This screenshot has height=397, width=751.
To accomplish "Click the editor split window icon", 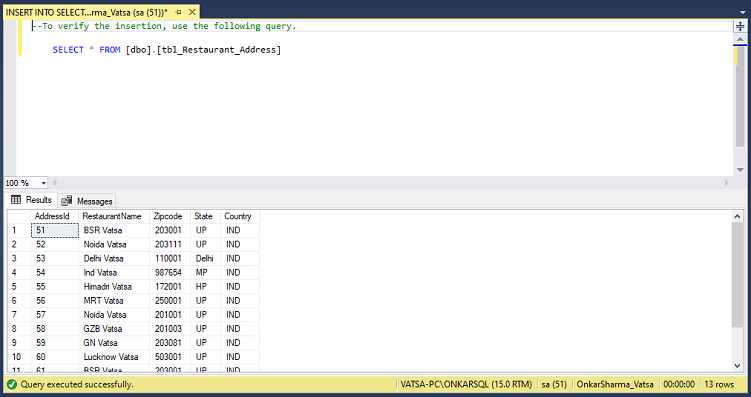I will [x=740, y=26].
